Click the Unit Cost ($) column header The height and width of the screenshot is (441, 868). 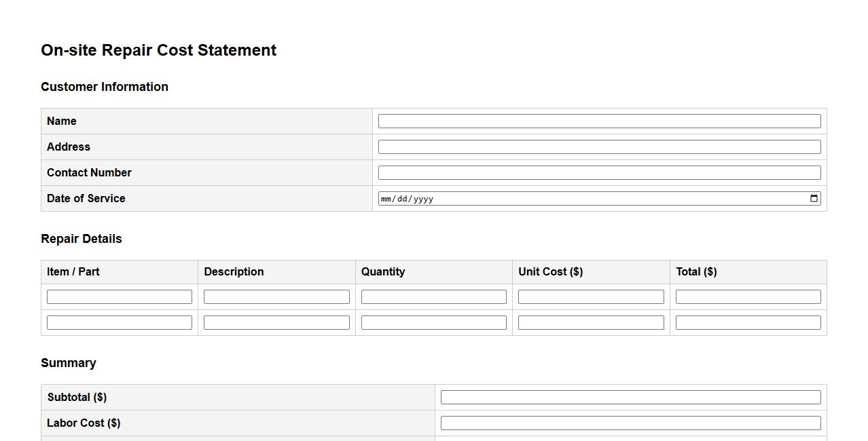coord(550,271)
